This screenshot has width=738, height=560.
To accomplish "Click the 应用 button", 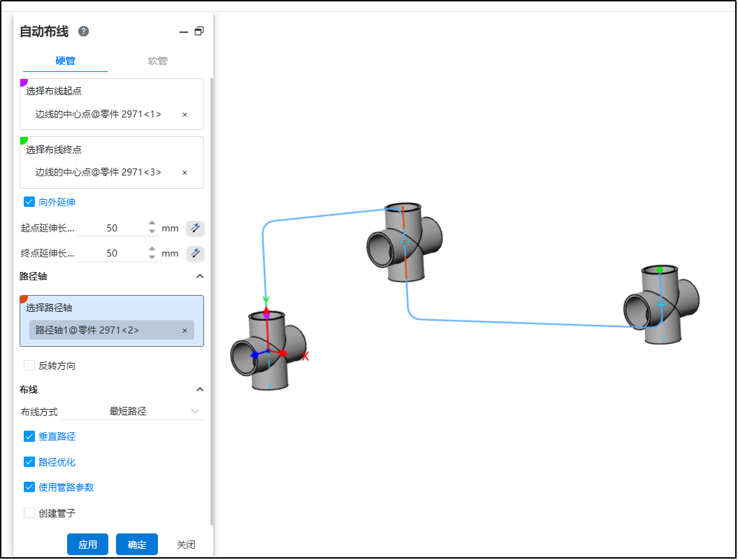I will click(87, 545).
